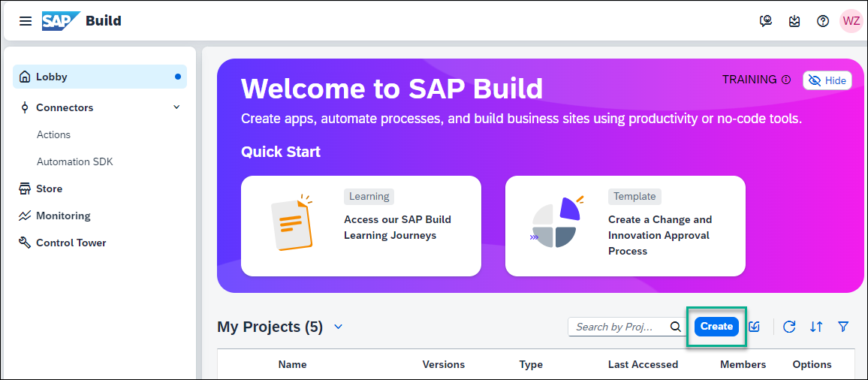Click the Options column header
Image resolution: width=868 pixels, height=380 pixels.
tap(812, 364)
